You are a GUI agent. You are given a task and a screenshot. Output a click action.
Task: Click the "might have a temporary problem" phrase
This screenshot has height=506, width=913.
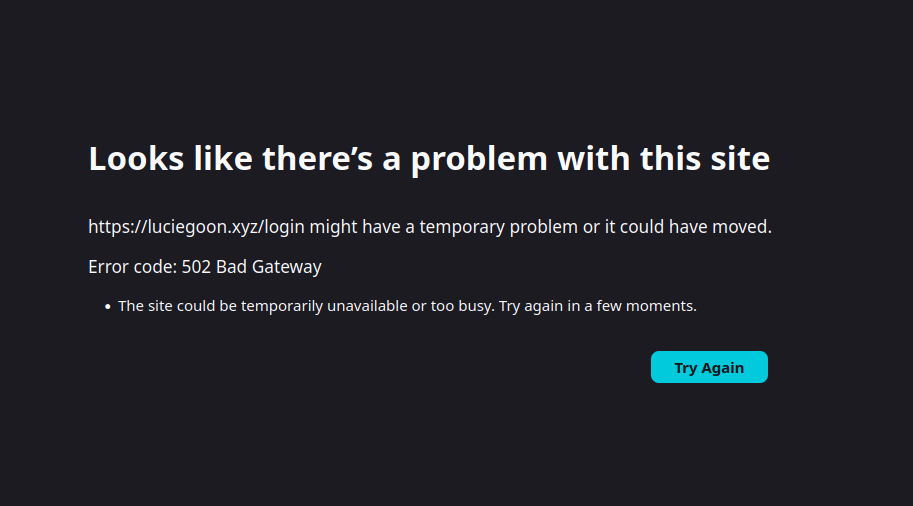443,227
